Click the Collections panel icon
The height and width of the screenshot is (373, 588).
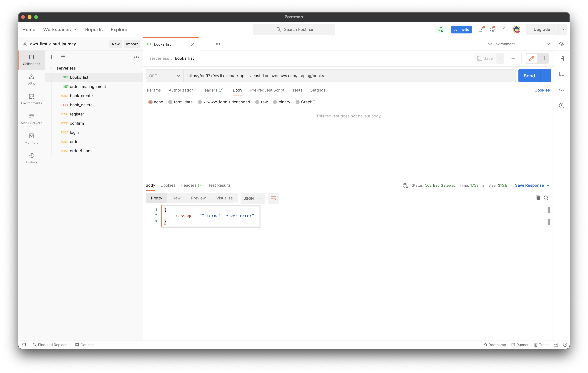tap(31, 60)
